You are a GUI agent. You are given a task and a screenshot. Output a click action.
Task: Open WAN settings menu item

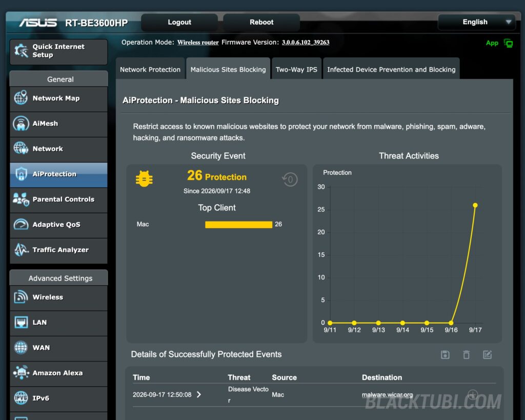pyautogui.click(x=58, y=348)
